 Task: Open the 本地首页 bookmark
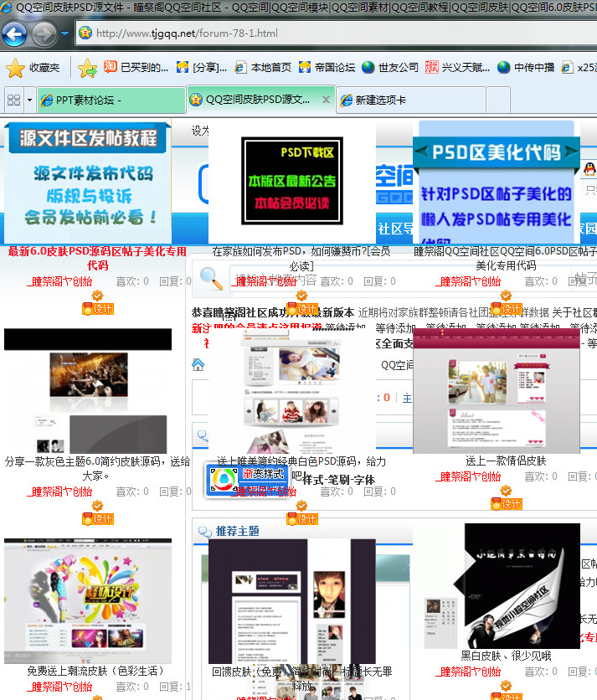click(263, 68)
